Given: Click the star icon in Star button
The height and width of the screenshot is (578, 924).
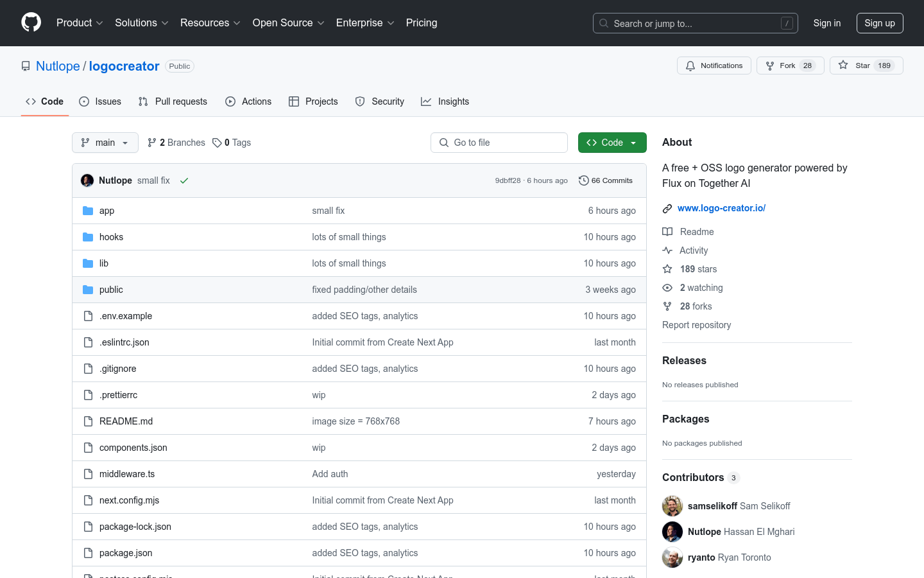Looking at the screenshot, I should coord(843,66).
